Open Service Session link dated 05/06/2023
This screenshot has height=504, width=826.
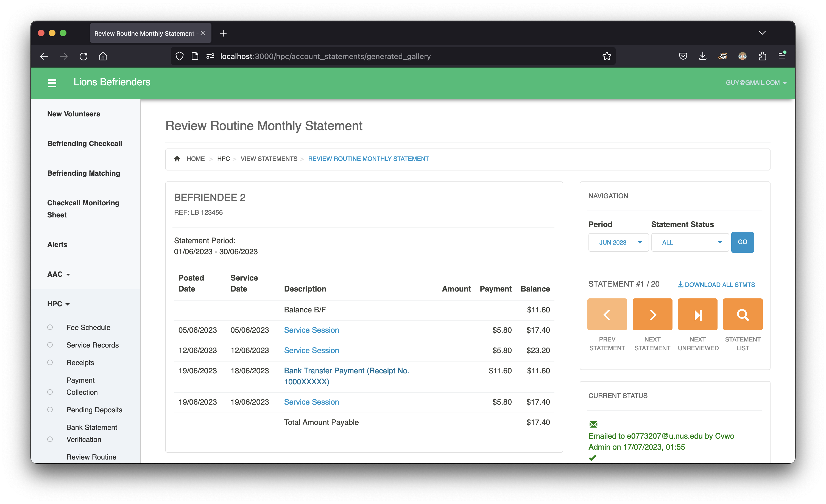tap(311, 330)
